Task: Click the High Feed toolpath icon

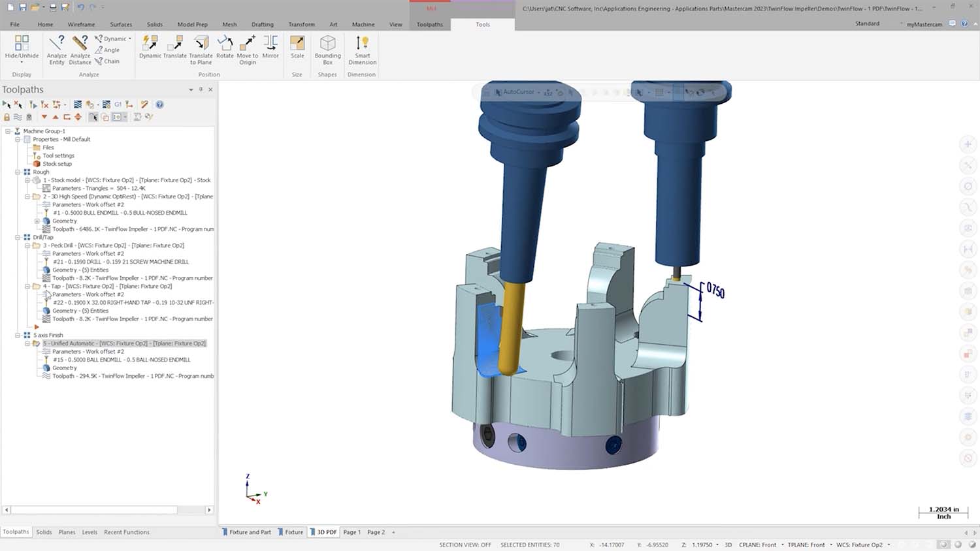Action: (x=129, y=104)
